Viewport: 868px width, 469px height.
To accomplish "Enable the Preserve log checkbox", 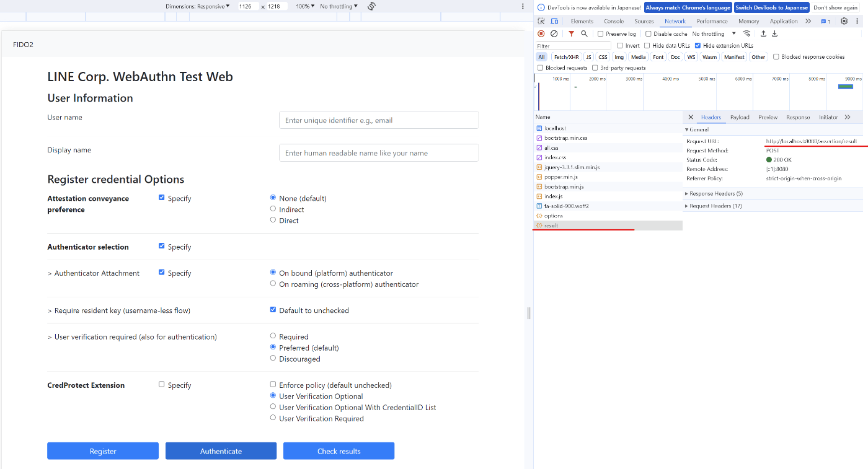I will click(x=600, y=33).
